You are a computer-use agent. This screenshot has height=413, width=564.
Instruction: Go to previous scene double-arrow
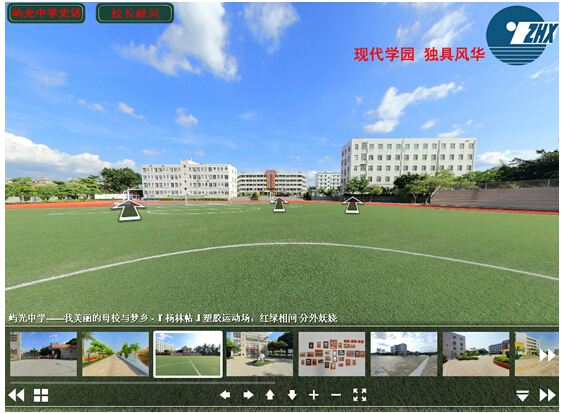(16, 395)
